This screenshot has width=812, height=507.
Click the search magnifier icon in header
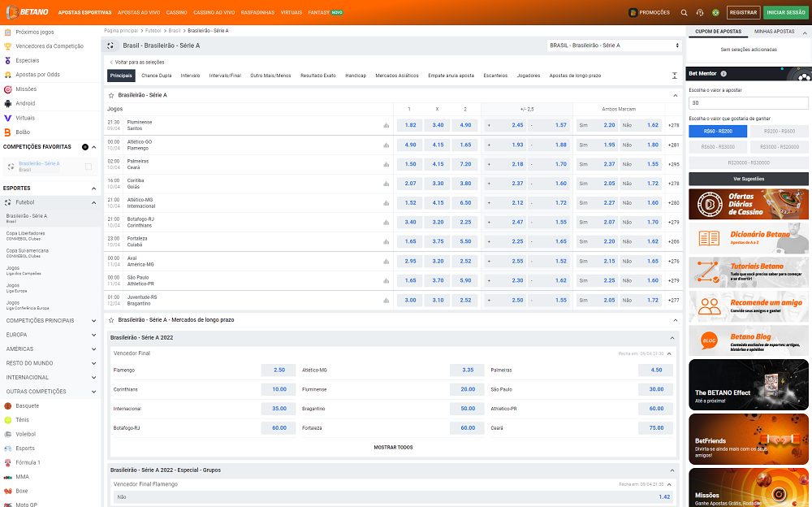coord(684,12)
